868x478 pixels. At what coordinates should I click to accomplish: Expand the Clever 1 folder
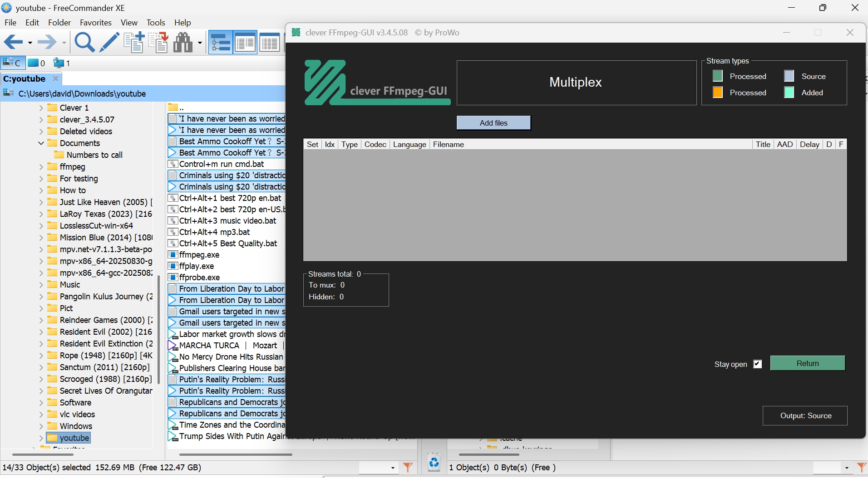coord(41,107)
